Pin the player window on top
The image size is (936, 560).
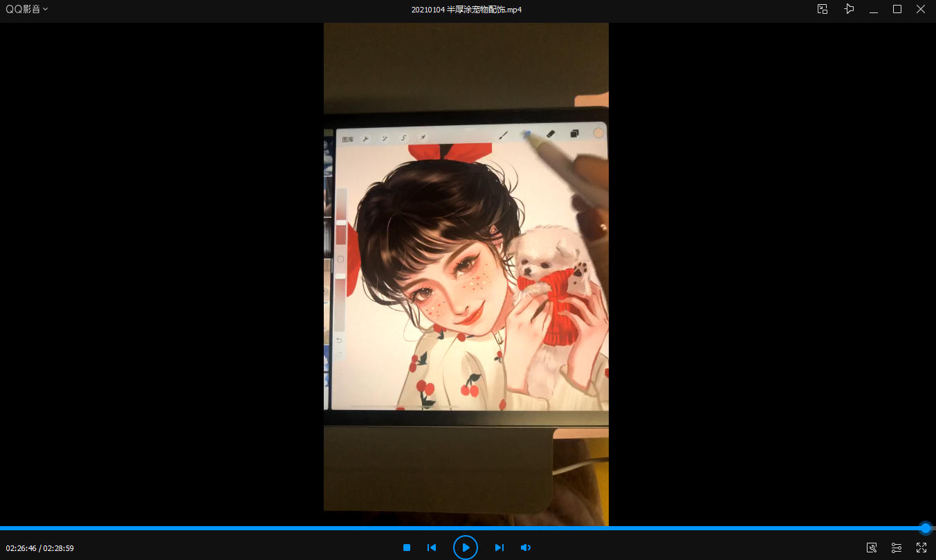(849, 9)
